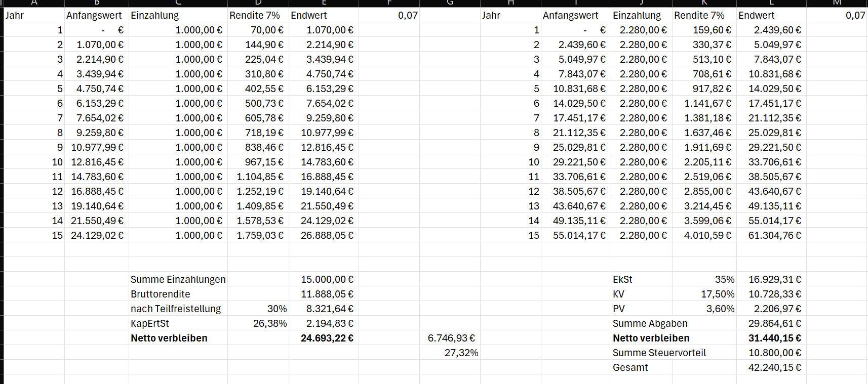Click the cell containing 6.746,93 €
868x384 pixels.
[451, 338]
